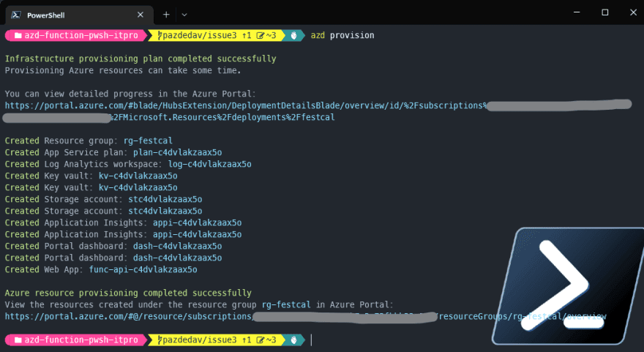
Task: Click the PowerShell icon in the tab
Action: click(16, 15)
